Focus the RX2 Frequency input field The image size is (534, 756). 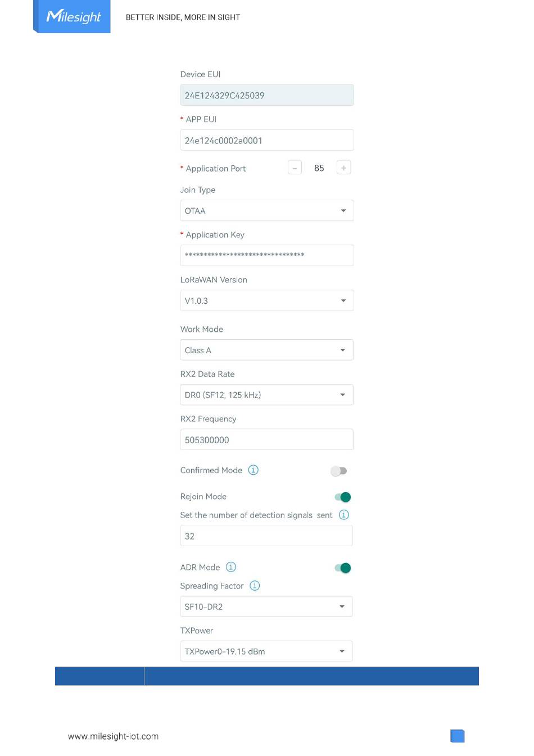[266, 439]
